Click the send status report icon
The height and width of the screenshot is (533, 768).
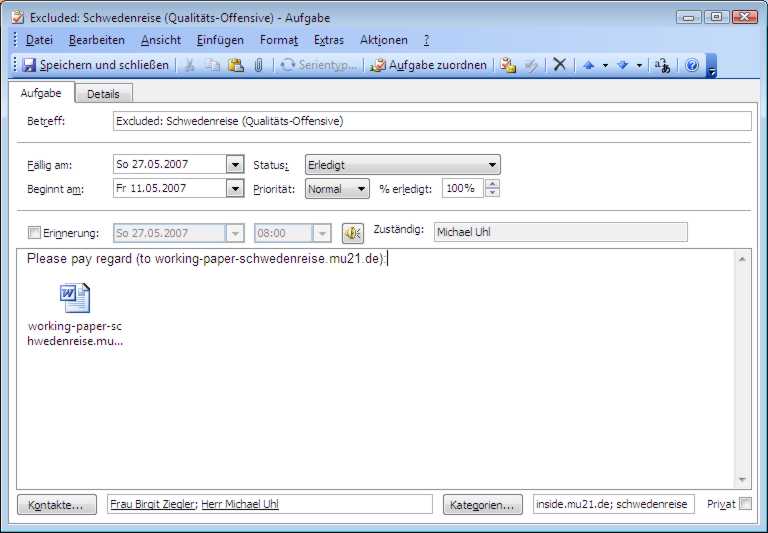tap(508, 65)
